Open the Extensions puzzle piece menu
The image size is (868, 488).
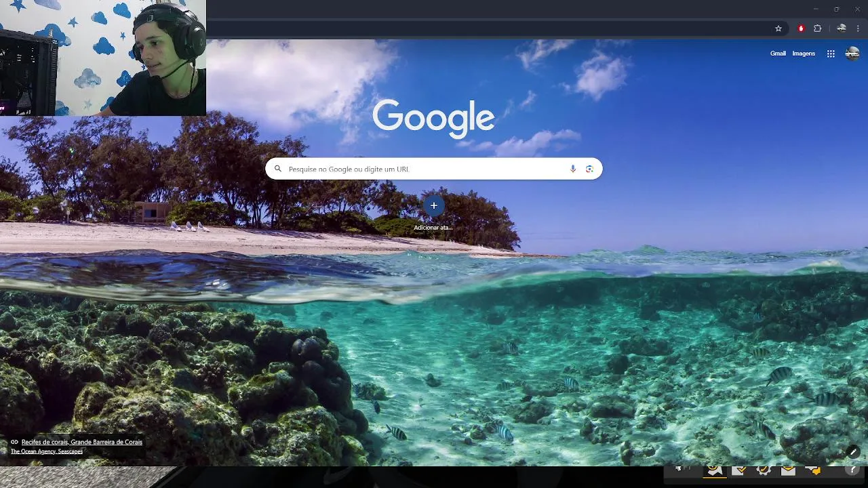coord(817,28)
